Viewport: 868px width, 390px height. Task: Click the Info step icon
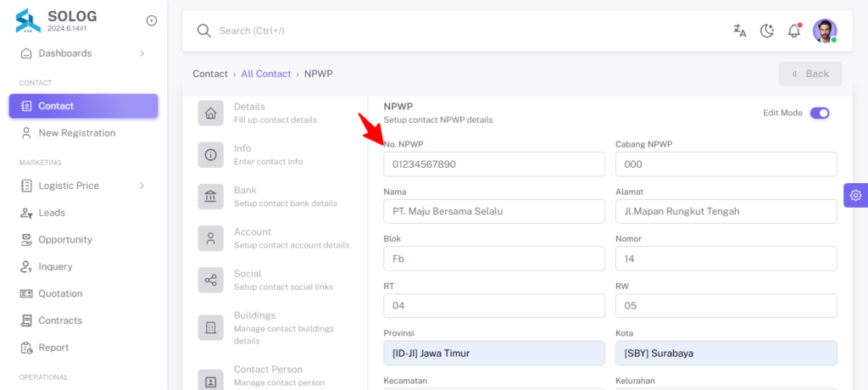[210, 155]
